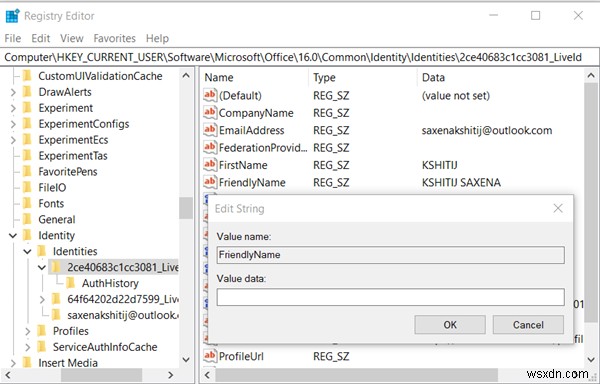Click the EmailAddress value string icon
600x384 pixels.
tap(210, 130)
